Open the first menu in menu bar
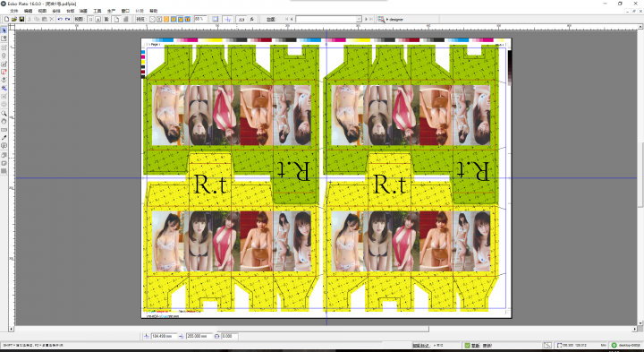 point(13,11)
